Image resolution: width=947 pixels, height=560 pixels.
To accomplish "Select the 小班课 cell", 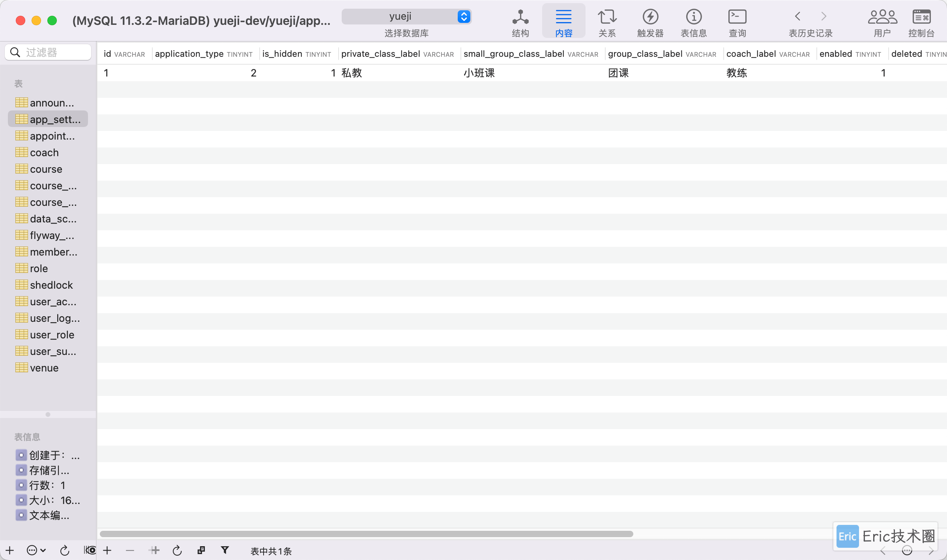I will pyautogui.click(x=533, y=73).
